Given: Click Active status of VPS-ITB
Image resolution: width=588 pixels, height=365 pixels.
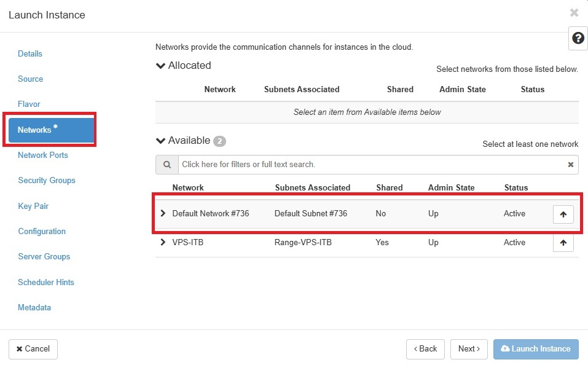Looking at the screenshot, I should [514, 242].
